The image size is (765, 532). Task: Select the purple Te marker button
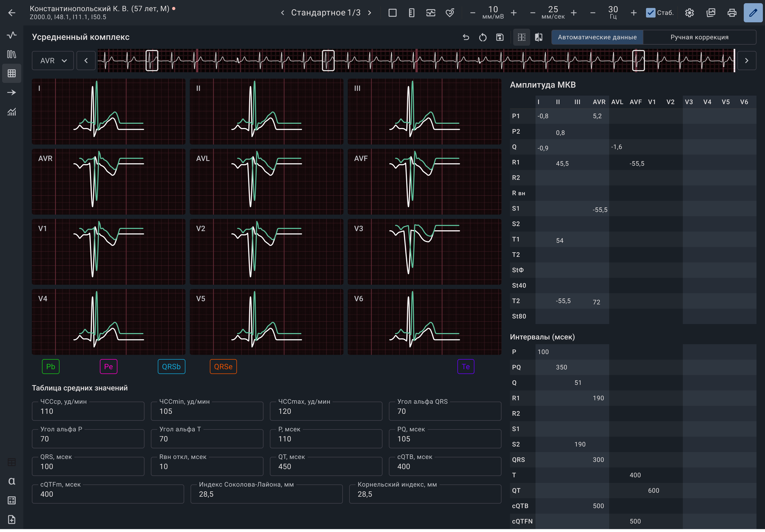[466, 367]
